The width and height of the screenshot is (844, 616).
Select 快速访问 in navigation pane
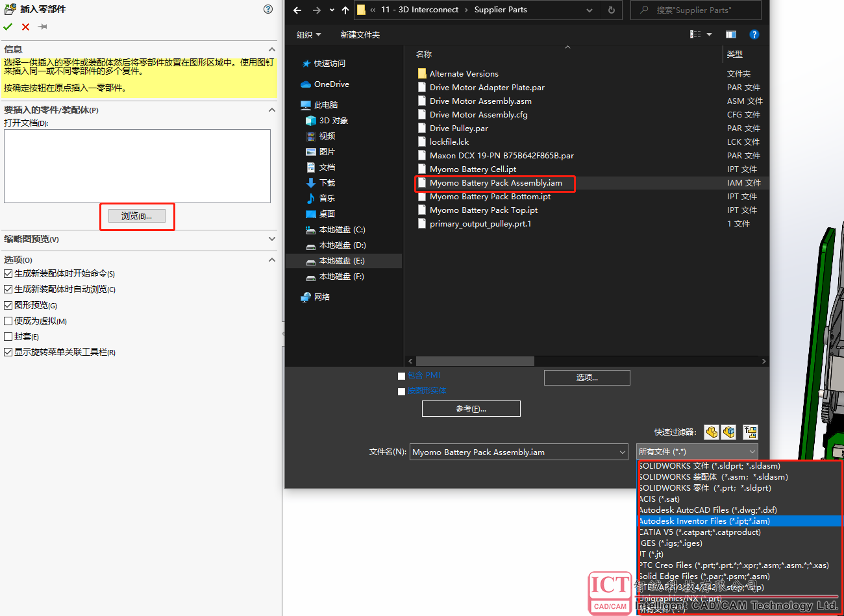(x=329, y=64)
